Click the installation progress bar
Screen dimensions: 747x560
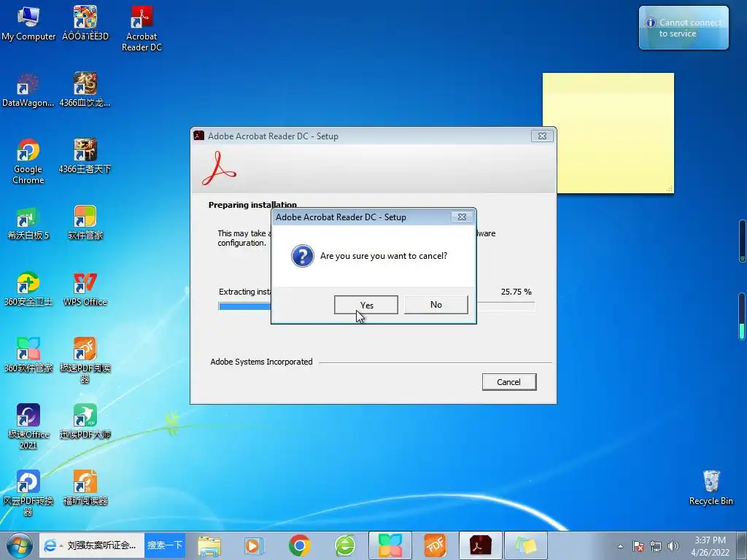[376, 306]
